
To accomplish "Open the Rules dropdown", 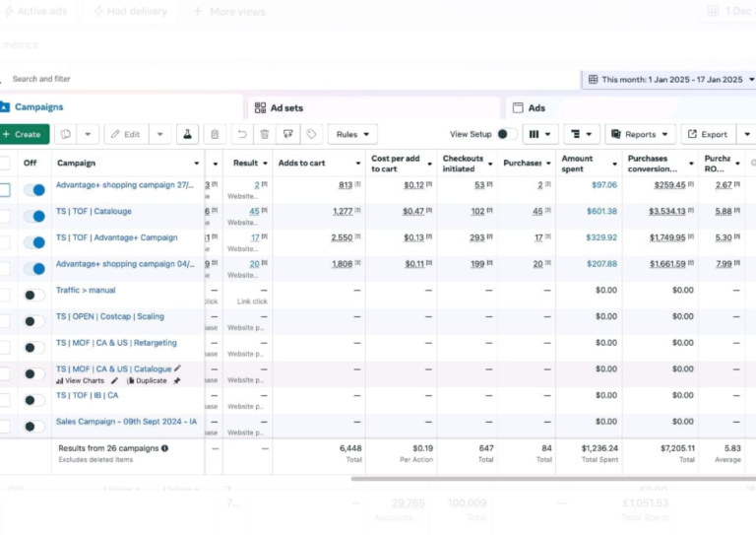I will [x=352, y=134].
